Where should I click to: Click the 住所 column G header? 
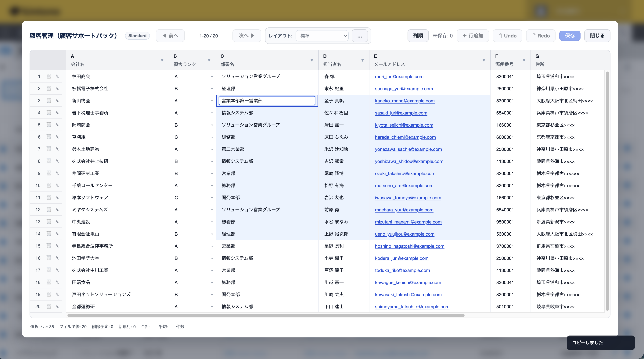pos(570,60)
